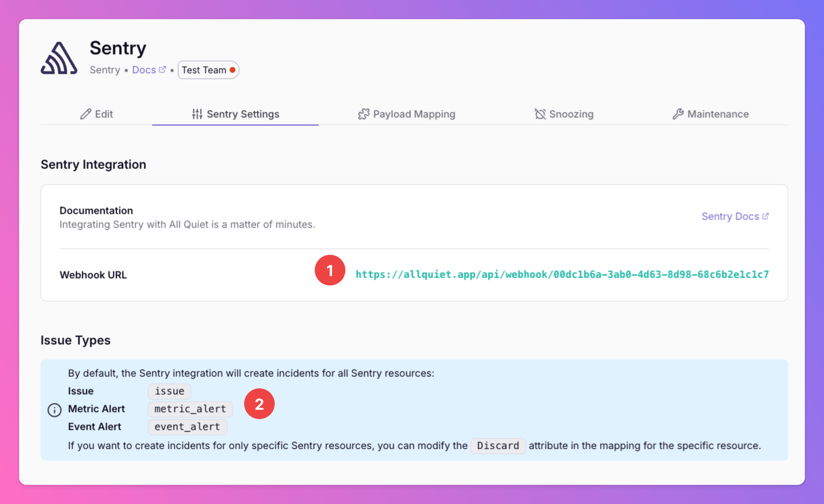Screen dimensions: 824x504
Task: Open the Docs link in the header
Action: [144, 70]
